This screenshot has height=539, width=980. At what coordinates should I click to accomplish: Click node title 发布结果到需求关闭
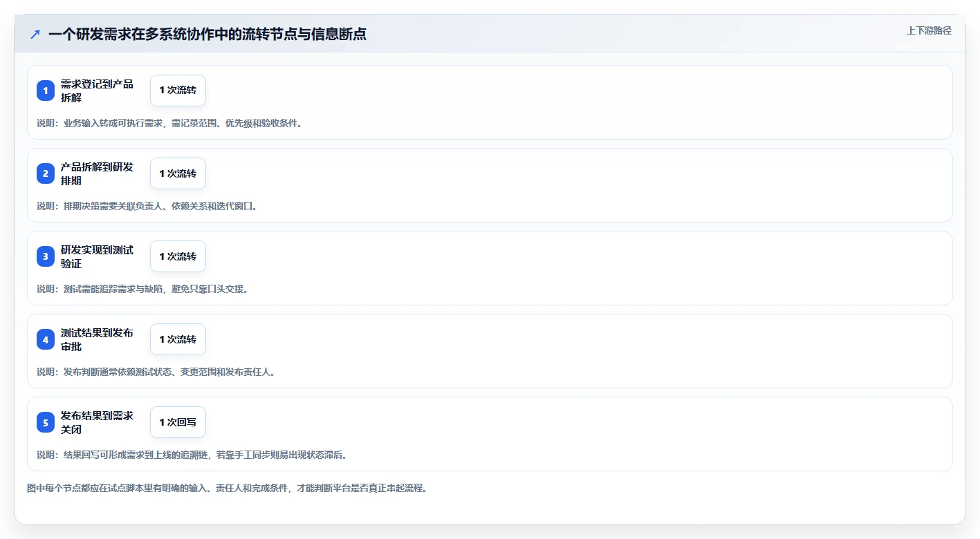tap(97, 422)
